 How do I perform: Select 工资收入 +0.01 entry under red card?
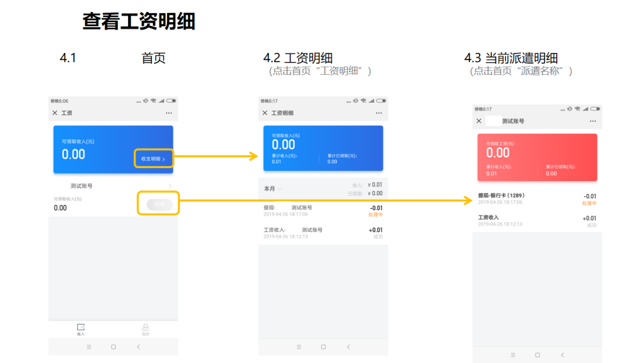(537, 221)
